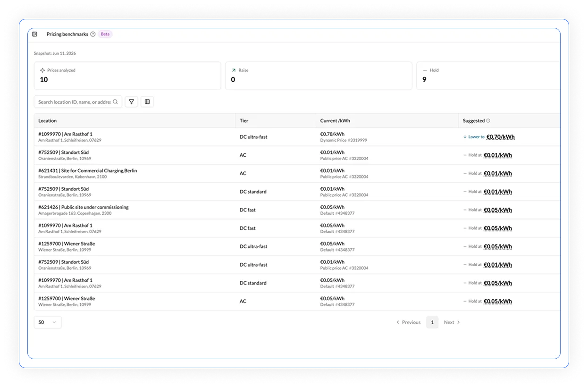Click the chevron on Next button
The width and height of the screenshot is (588, 387).
tap(458, 322)
